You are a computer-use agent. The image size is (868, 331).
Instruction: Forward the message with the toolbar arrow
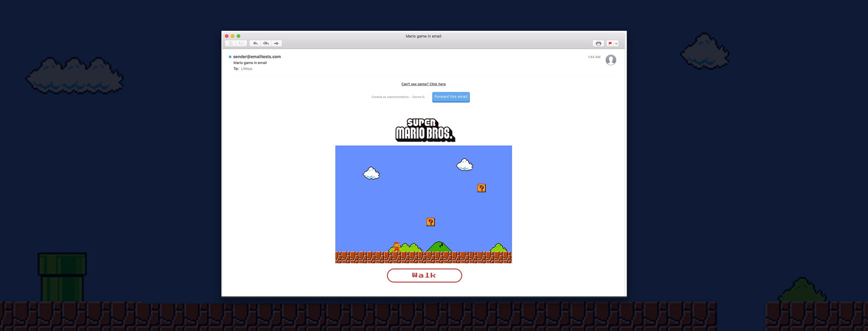pos(277,43)
